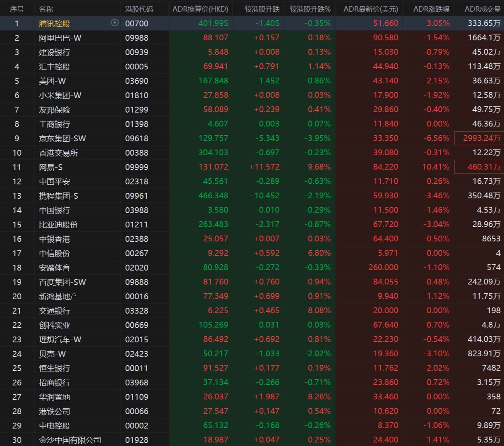Sort by the ADR成交量 column header

[x=483, y=9]
